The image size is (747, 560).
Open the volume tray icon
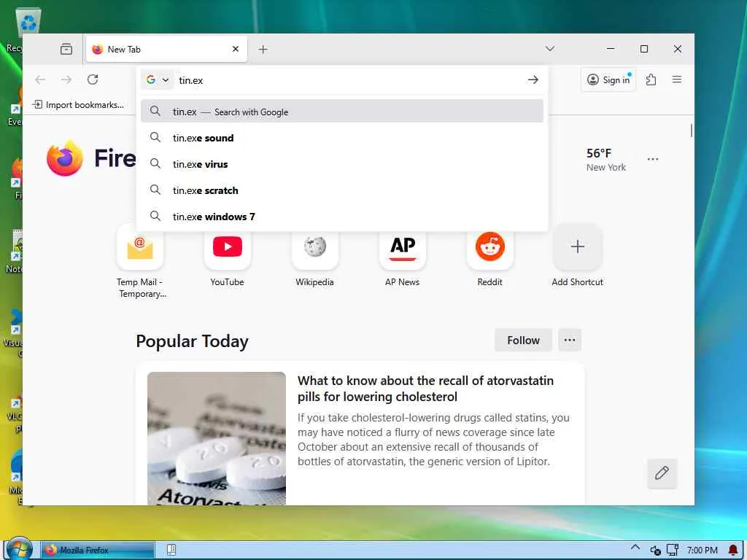click(655, 551)
